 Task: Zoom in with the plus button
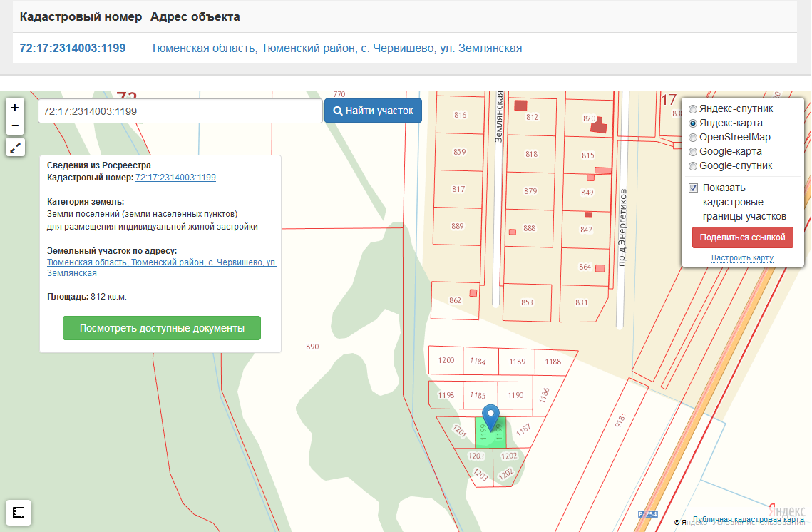[15, 107]
